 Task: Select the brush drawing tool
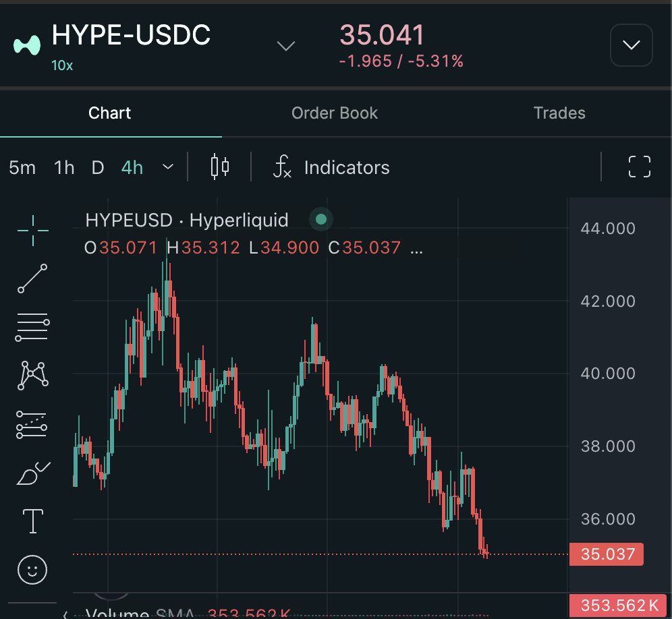tap(32, 473)
